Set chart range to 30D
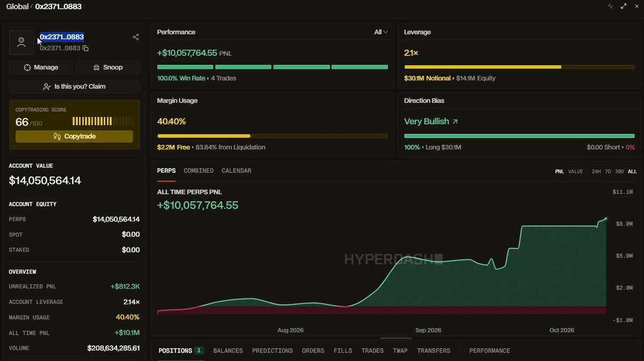 tap(619, 172)
